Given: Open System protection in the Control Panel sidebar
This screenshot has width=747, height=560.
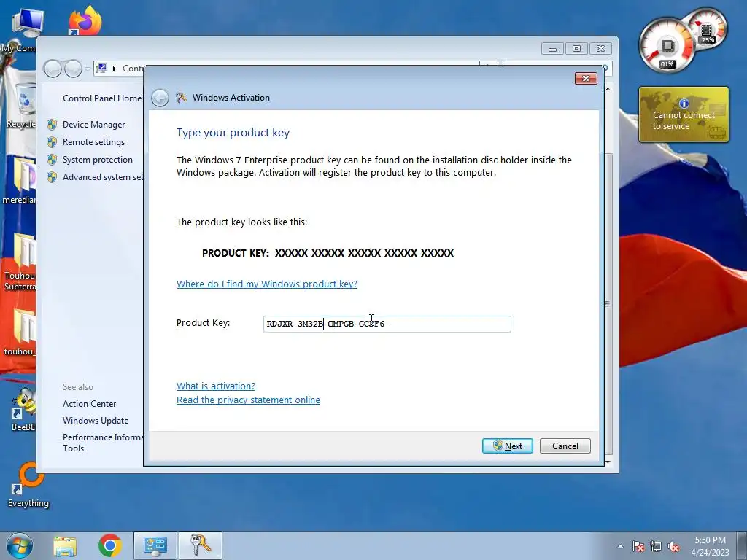Looking at the screenshot, I should point(98,160).
